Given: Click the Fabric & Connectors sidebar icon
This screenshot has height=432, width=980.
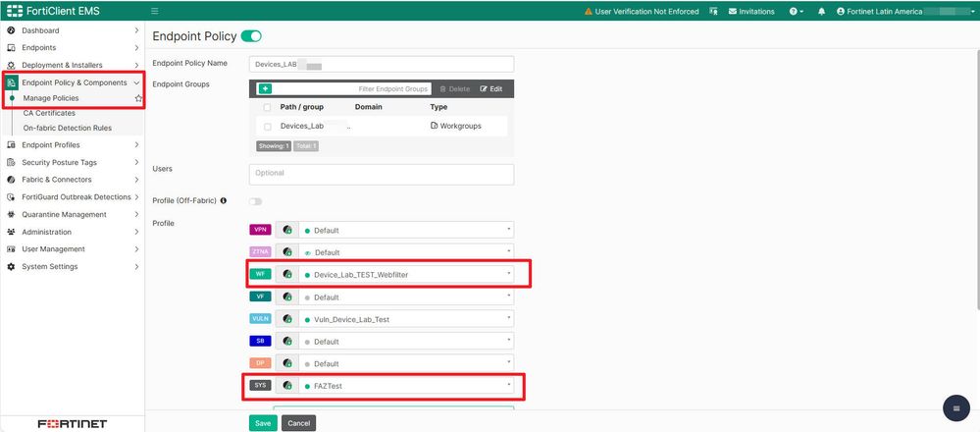Looking at the screenshot, I should click(11, 180).
